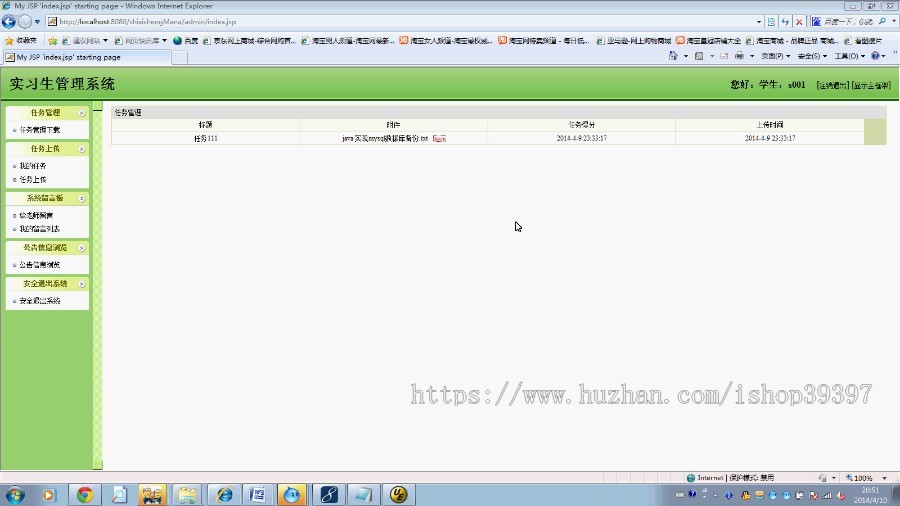Open a new blank browser tab

tap(180, 57)
